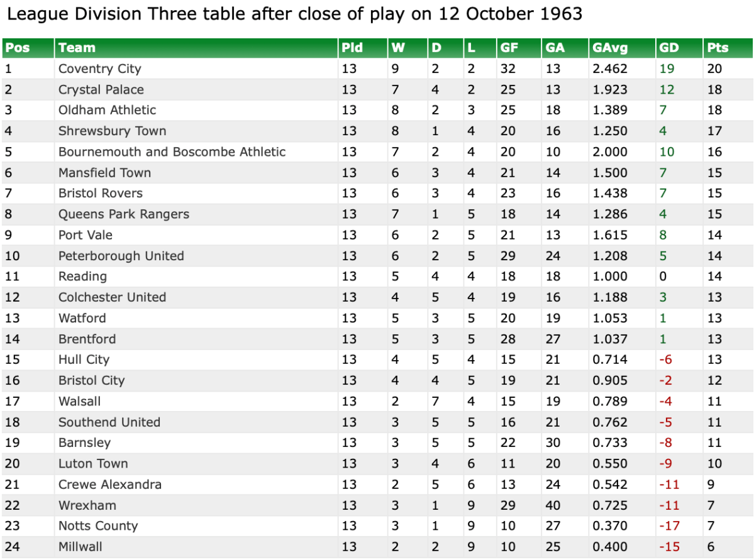Click the Pld column header

352,48
